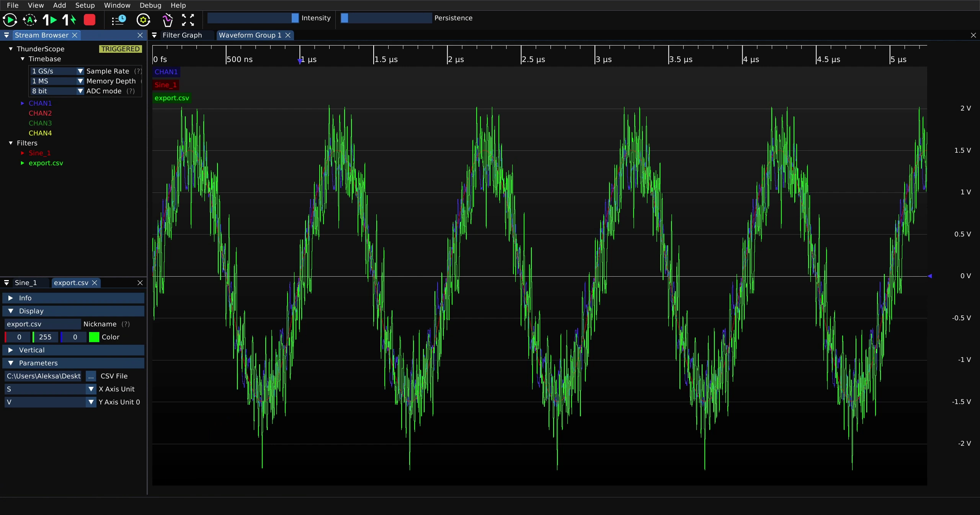Viewport: 980px width, 515px height.
Task: Open the Add menu
Action: tap(59, 5)
